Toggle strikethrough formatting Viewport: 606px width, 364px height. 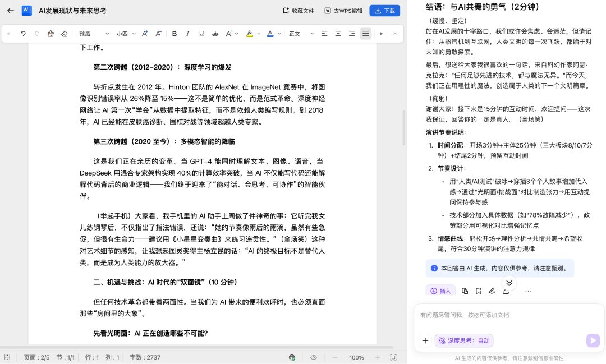215,34
